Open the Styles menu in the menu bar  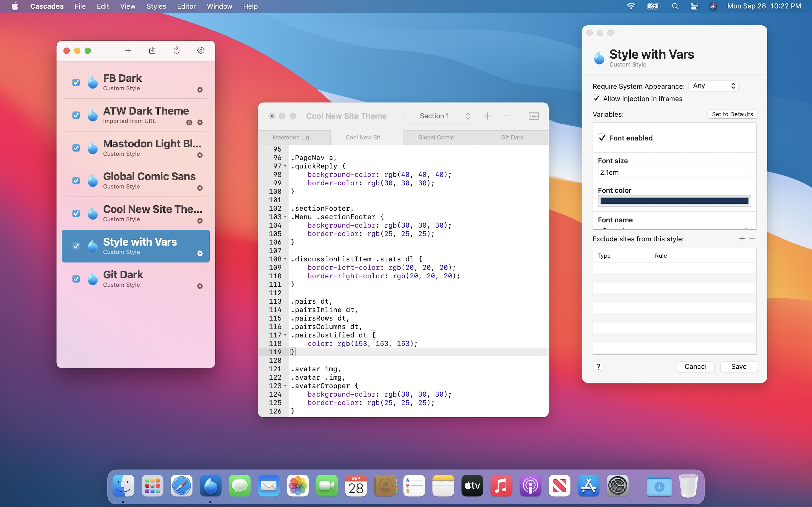(x=156, y=6)
